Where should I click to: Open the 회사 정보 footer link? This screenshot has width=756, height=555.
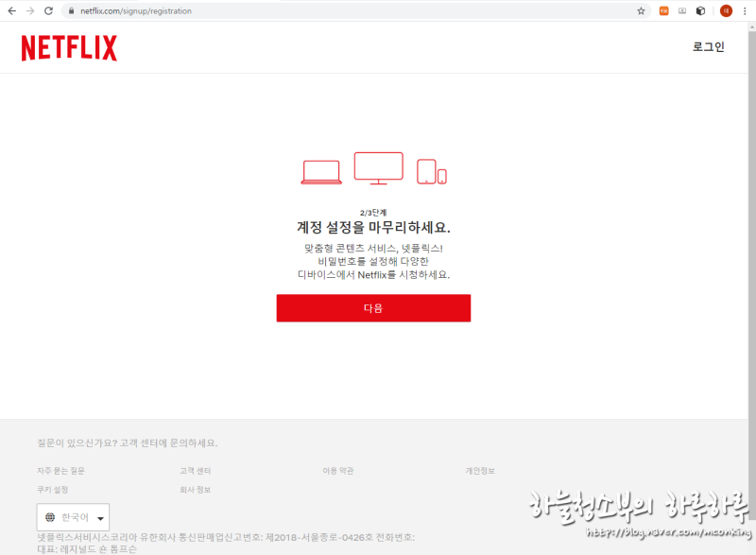click(196, 490)
